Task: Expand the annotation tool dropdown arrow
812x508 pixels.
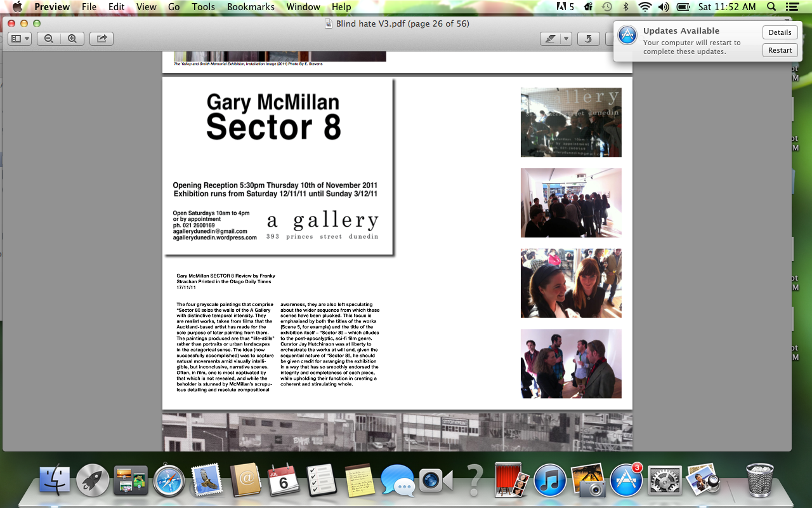Action: [566, 39]
